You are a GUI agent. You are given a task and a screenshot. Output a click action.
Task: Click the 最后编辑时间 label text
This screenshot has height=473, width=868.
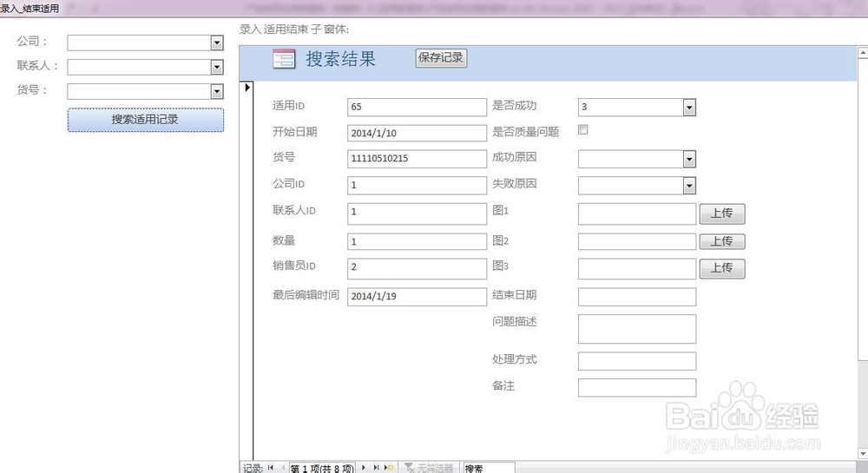(306, 295)
